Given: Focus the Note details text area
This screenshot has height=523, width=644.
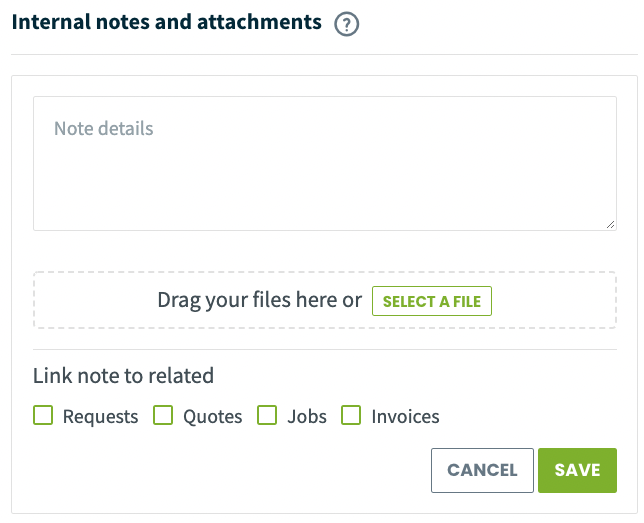Looking at the screenshot, I should pos(325,164).
